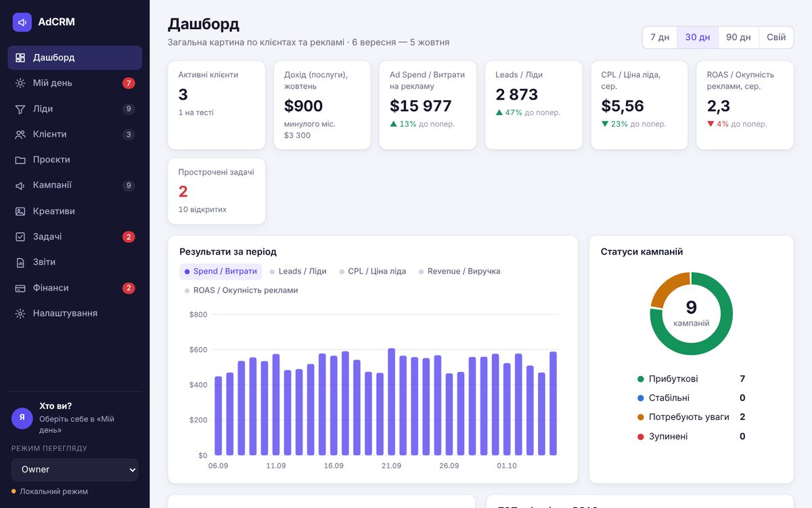The image size is (812, 508).
Task: Click the Leads / Ліди 2 873 value
Action: pyautogui.click(x=517, y=94)
